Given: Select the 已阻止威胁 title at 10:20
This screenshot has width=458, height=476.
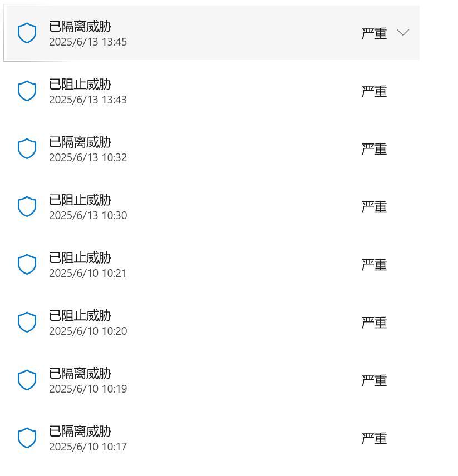Looking at the screenshot, I should point(80,316).
